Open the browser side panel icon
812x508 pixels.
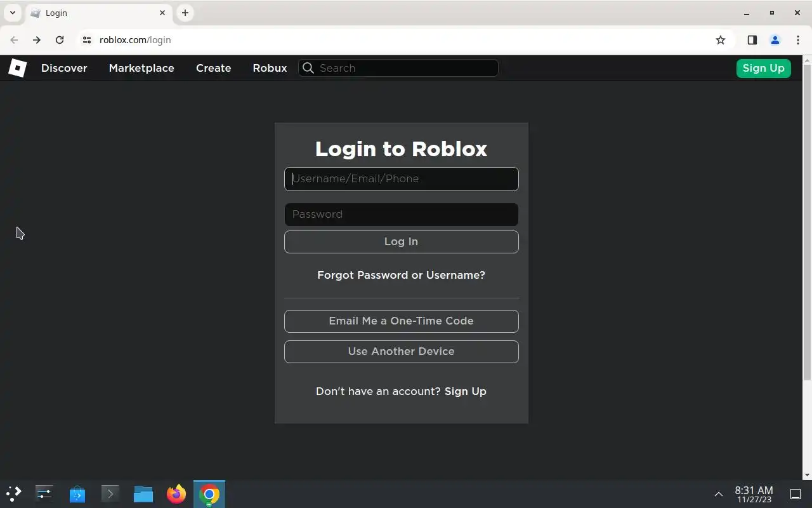752,40
